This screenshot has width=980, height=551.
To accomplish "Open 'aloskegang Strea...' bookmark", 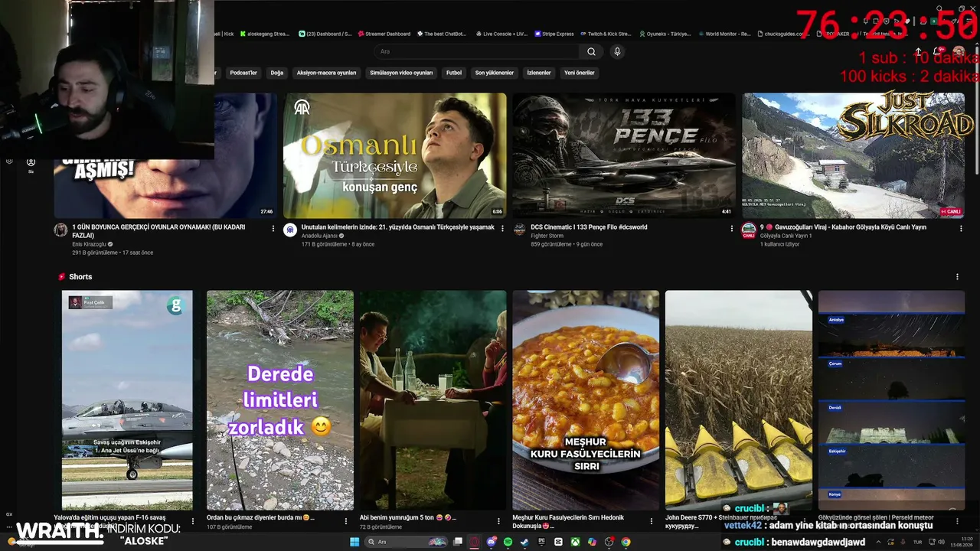I will coord(265,34).
